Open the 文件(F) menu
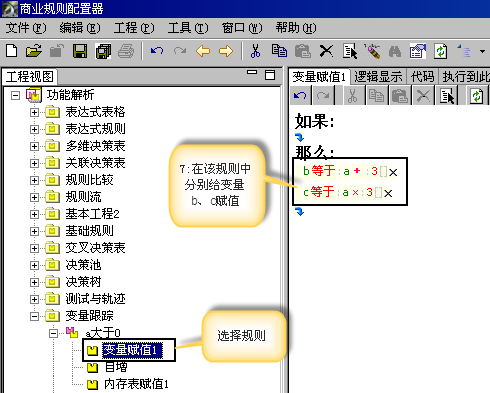 point(26,28)
